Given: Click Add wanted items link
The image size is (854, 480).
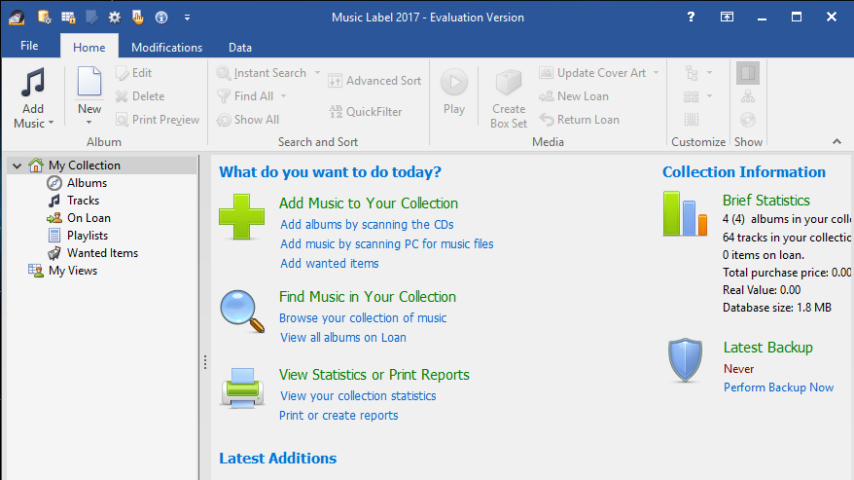Looking at the screenshot, I should click(x=330, y=264).
